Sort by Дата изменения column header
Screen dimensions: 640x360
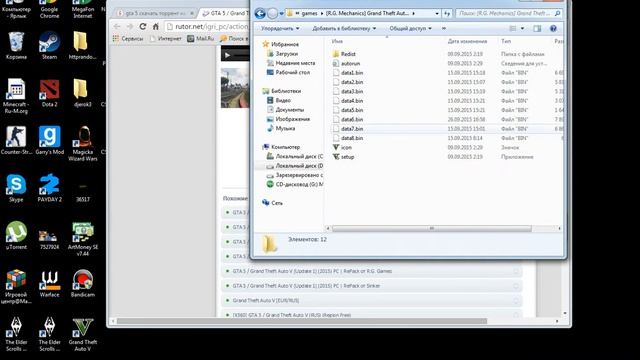467,41
